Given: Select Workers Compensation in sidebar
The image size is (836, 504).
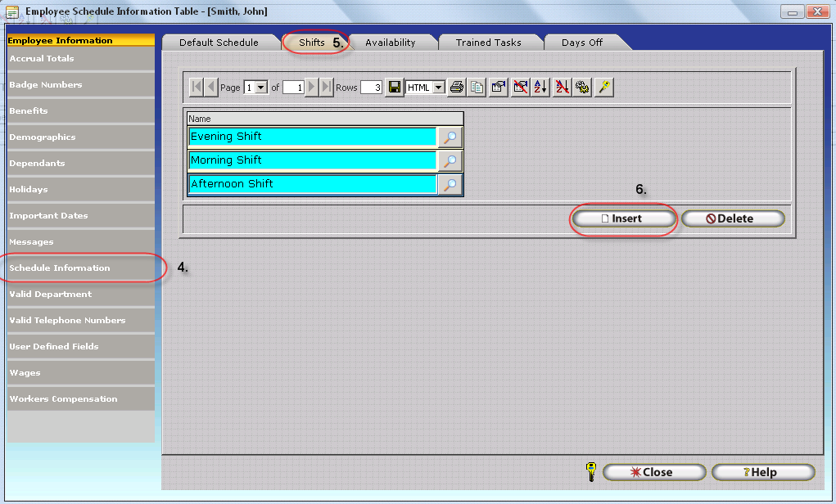Looking at the screenshot, I should (x=63, y=399).
